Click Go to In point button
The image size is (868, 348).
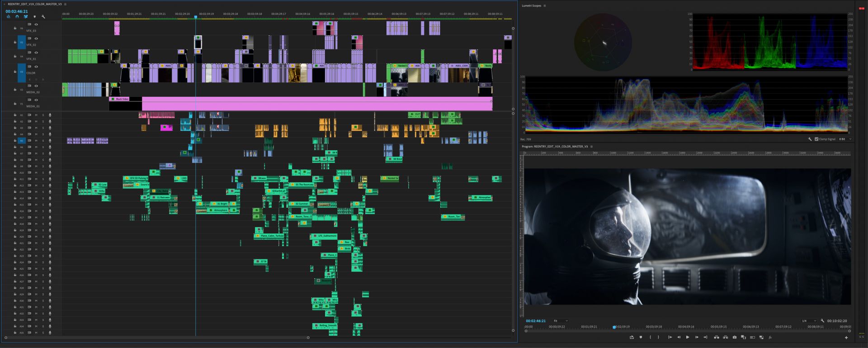pos(670,337)
